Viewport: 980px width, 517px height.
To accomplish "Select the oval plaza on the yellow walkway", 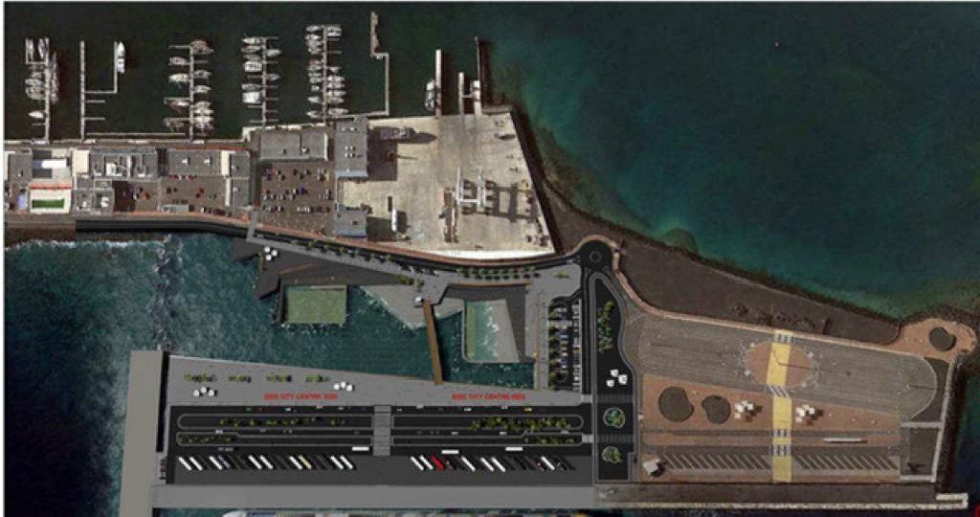I will 782,363.
